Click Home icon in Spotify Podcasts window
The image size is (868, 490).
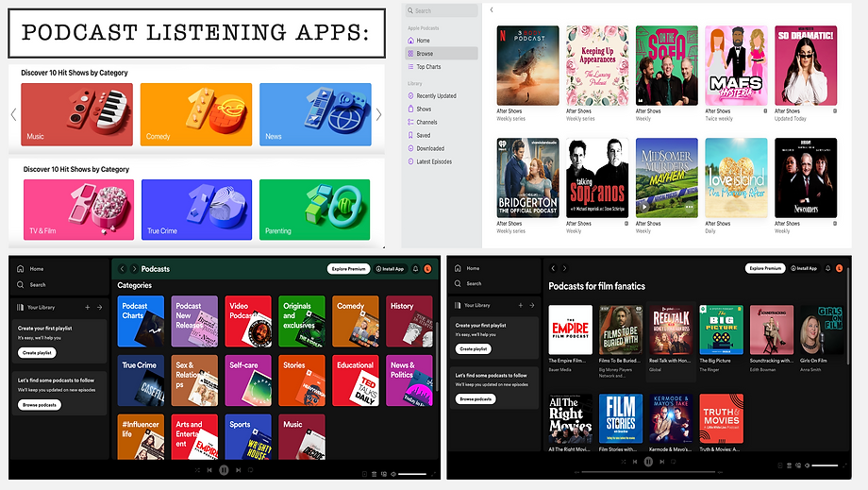(21, 268)
